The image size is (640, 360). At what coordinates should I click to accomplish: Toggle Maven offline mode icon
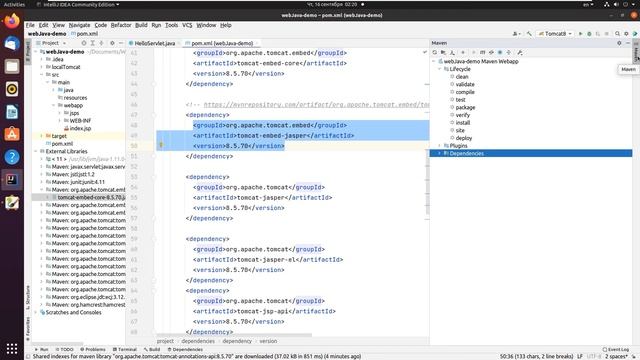click(491, 53)
